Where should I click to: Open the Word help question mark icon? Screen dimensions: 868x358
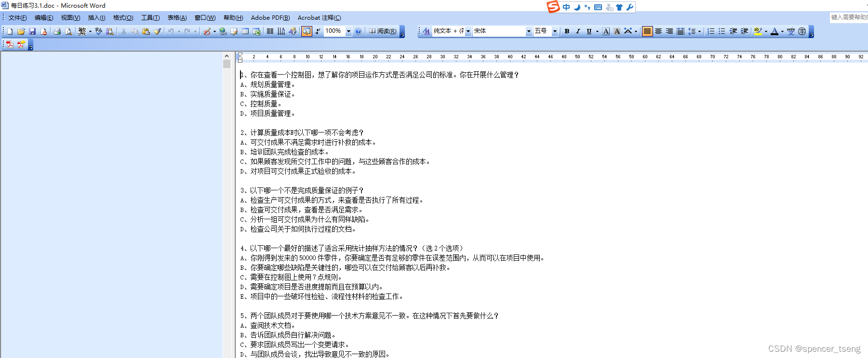pyautogui.click(x=358, y=31)
